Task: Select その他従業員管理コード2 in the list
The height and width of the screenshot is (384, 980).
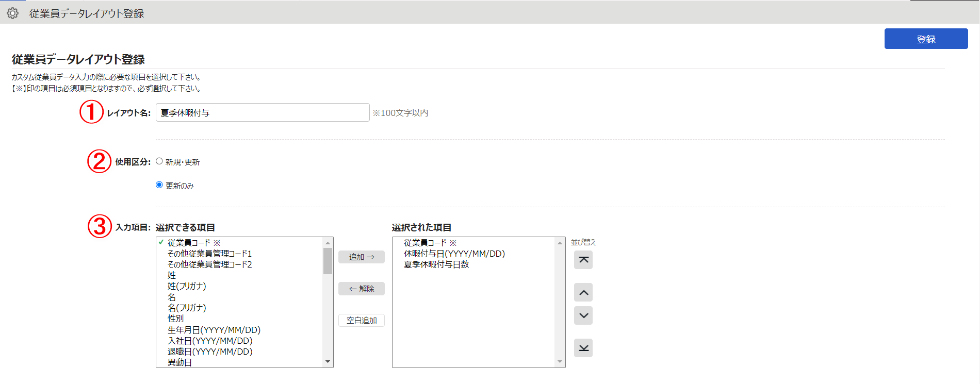Action: pyautogui.click(x=209, y=264)
